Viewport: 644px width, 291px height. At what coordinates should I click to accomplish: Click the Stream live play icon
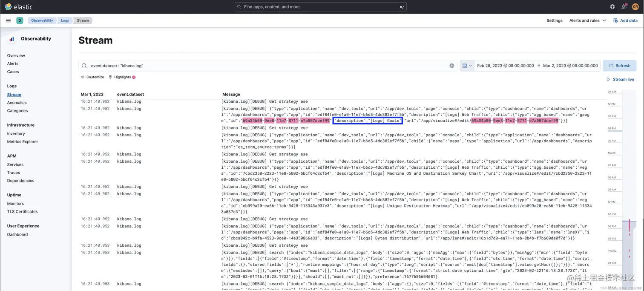[x=608, y=80]
